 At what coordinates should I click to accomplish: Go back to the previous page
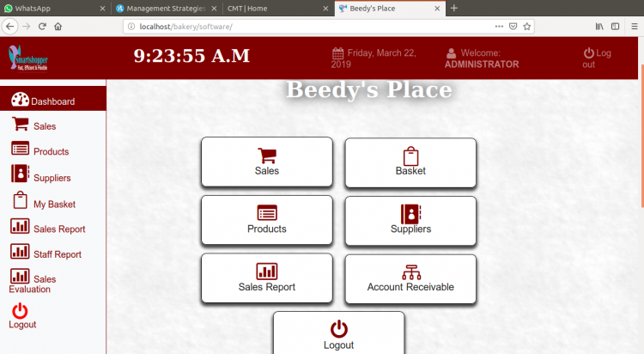(10, 27)
